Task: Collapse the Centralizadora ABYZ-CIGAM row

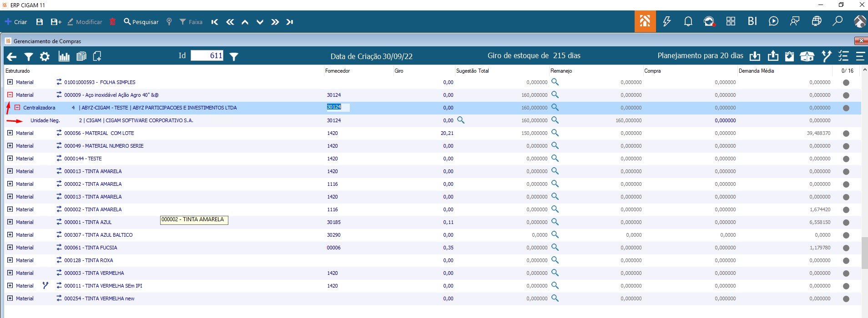Action: coord(17,108)
